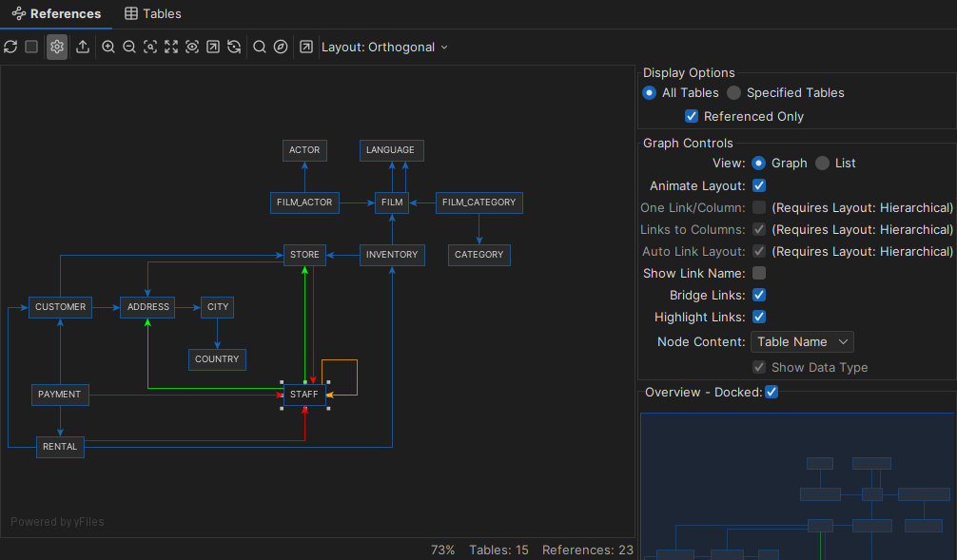Enable the Referenced Only checkbox
The image size is (957, 560).
pos(692,116)
